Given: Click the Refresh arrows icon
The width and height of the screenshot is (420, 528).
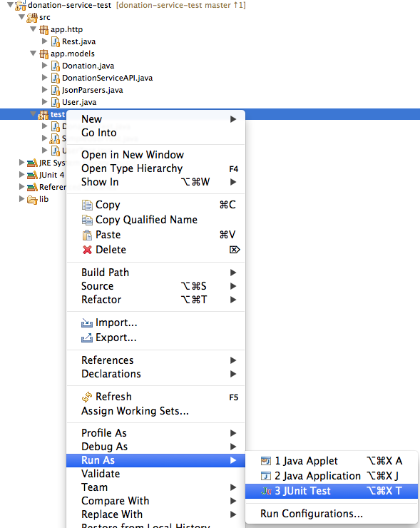Looking at the screenshot, I should [87, 397].
